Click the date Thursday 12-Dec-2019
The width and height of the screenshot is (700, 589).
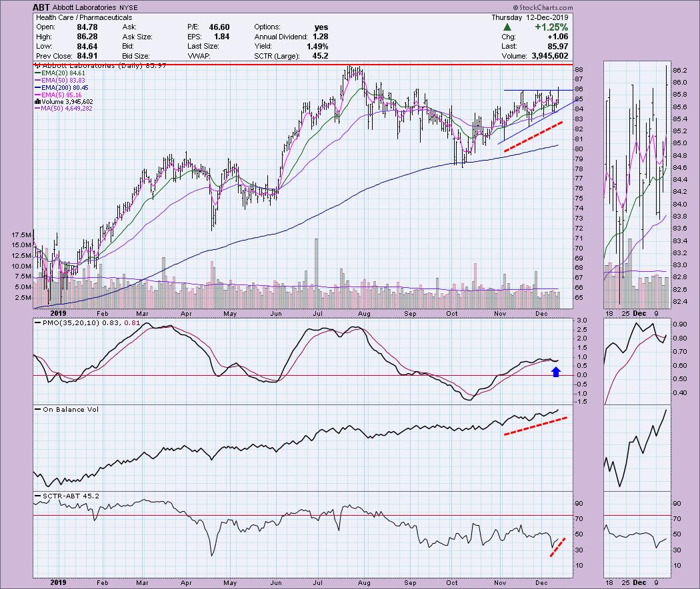[x=530, y=17]
